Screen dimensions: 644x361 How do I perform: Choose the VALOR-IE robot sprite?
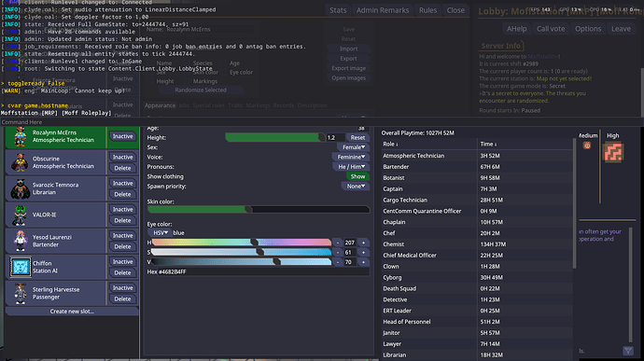point(20,215)
